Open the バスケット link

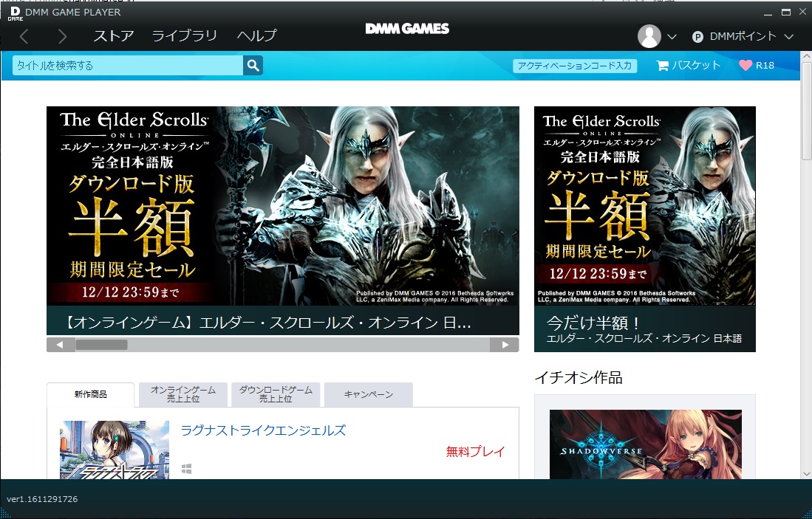point(696,65)
